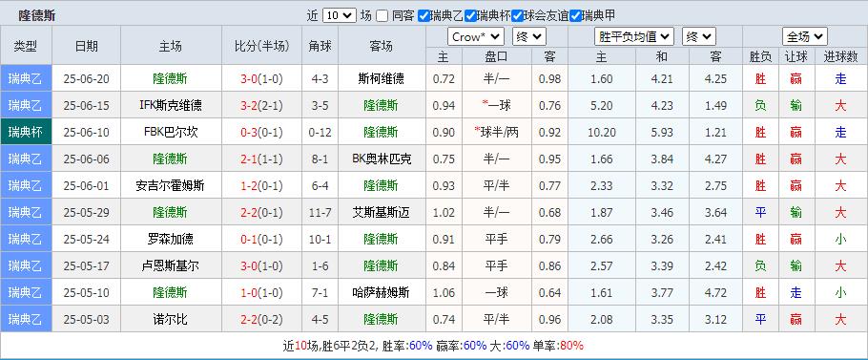Click the 角球 column header

point(320,46)
